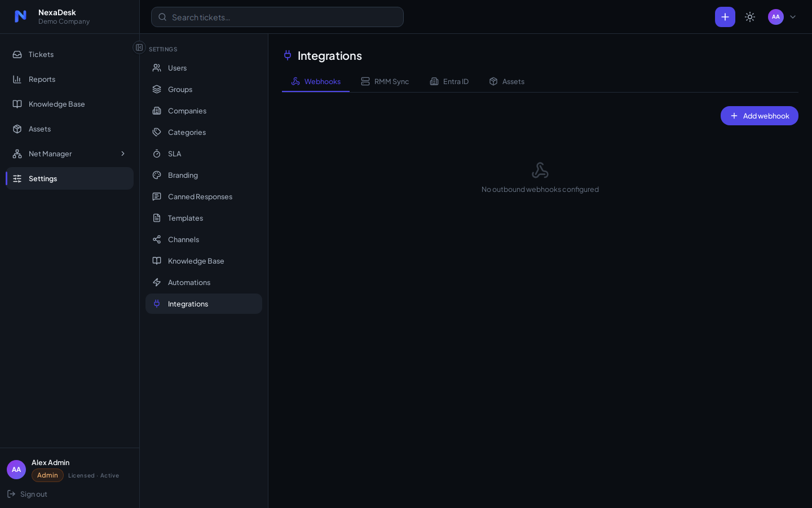Open Users settings
Viewport: 812px width, 508px height.
click(x=204, y=68)
